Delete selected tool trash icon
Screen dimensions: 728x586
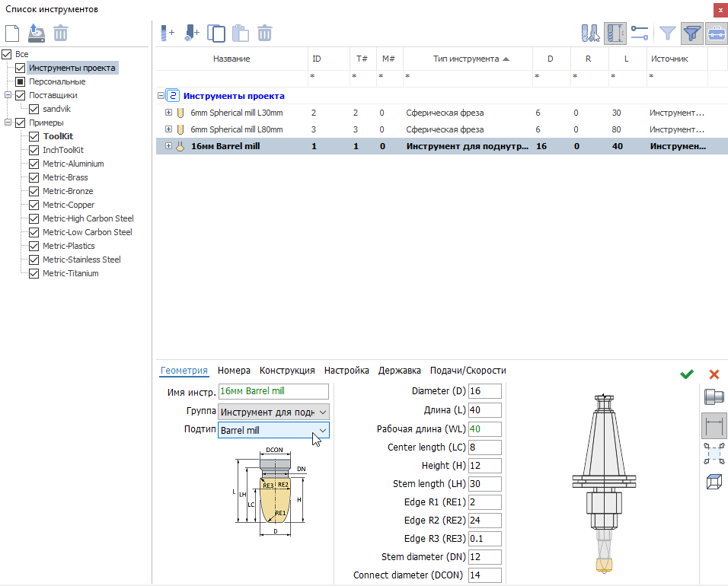265,33
